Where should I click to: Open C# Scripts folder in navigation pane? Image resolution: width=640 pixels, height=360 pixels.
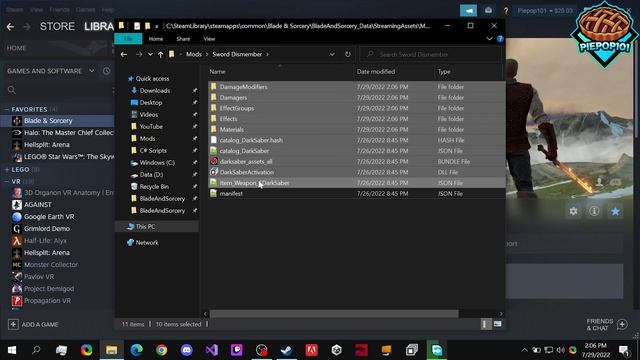153,151
